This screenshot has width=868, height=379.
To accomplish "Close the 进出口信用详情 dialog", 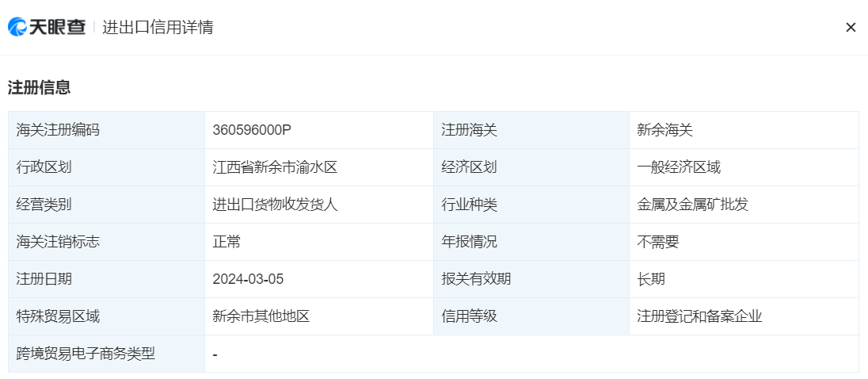I will coord(851,27).
